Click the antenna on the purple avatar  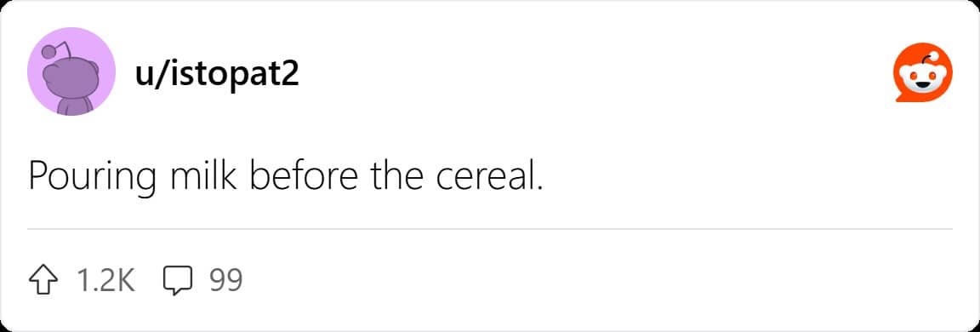click(55, 51)
